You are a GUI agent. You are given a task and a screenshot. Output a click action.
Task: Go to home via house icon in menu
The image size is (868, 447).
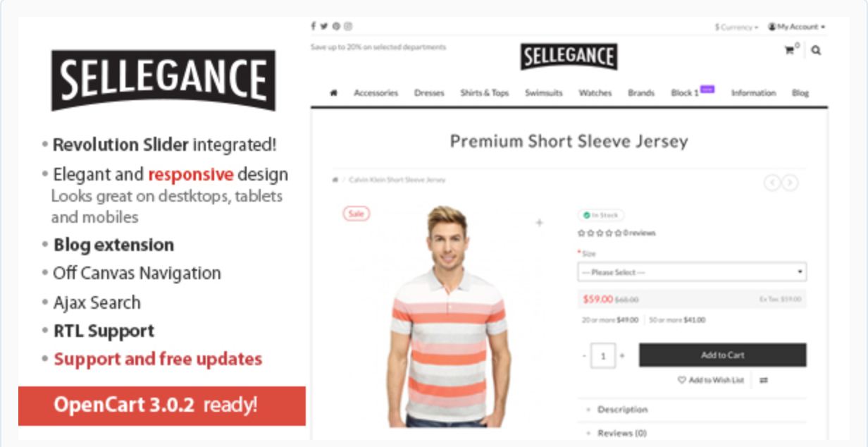[334, 93]
